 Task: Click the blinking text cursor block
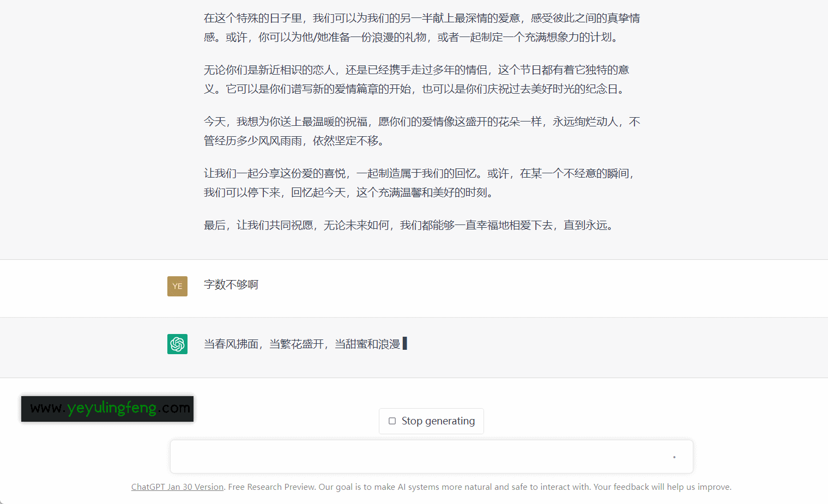click(404, 344)
